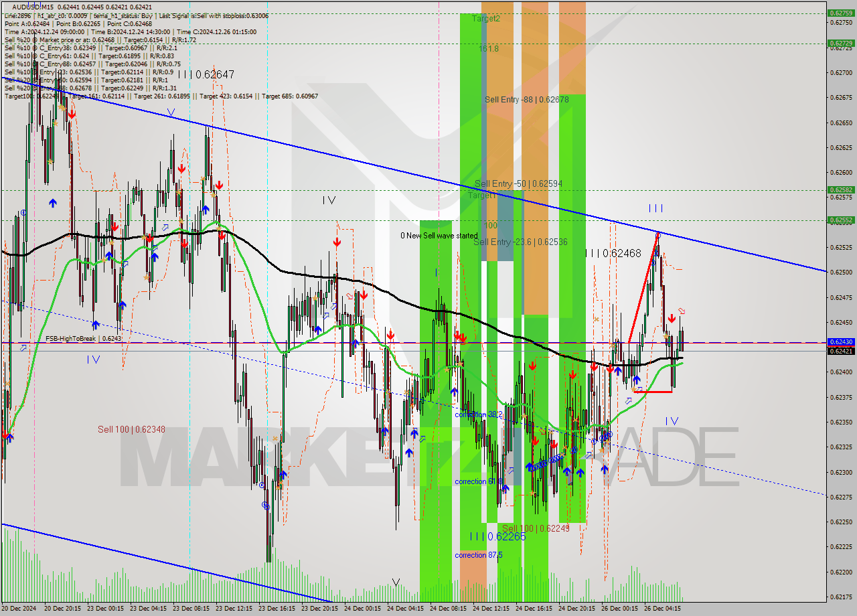The height and width of the screenshot is (616, 857).
Task: Click the green 0.62729 price tag
Action: (x=840, y=43)
